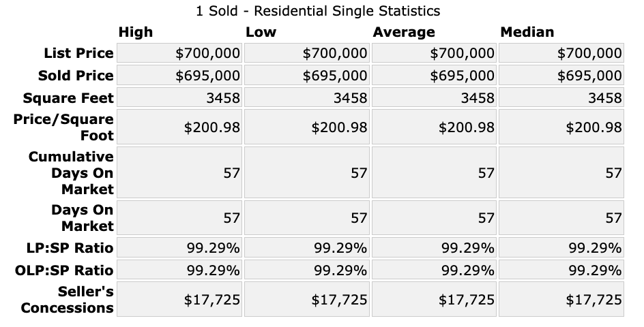Click the Average Square Feet cell

pyautogui.click(x=433, y=98)
